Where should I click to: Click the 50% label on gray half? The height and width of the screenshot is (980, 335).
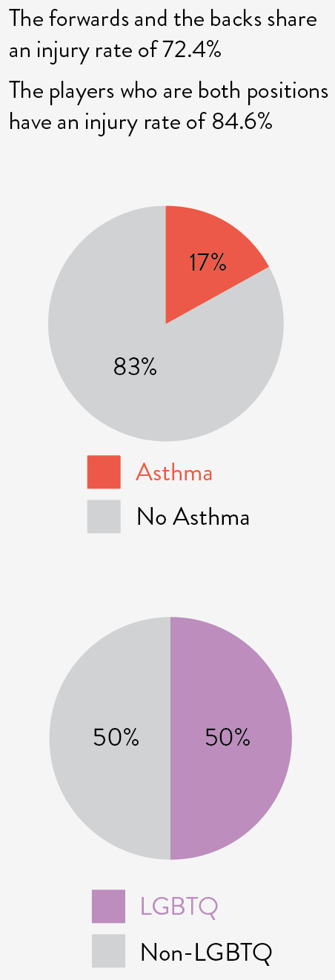(x=116, y=737)
